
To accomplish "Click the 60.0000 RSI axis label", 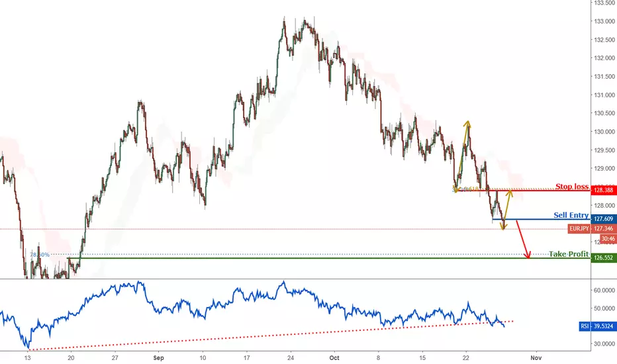I will 604,290.
